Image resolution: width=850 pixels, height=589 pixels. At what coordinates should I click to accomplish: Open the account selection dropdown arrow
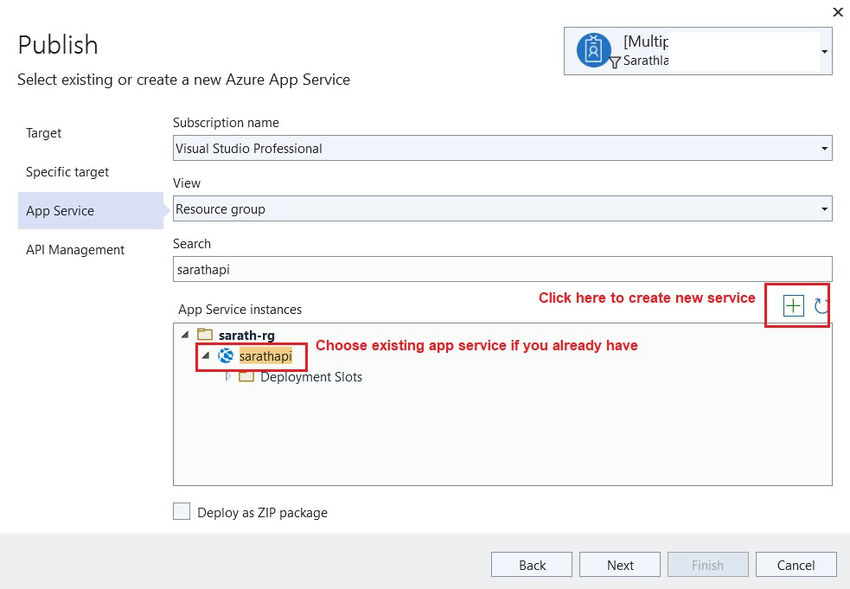coord(823,52)
